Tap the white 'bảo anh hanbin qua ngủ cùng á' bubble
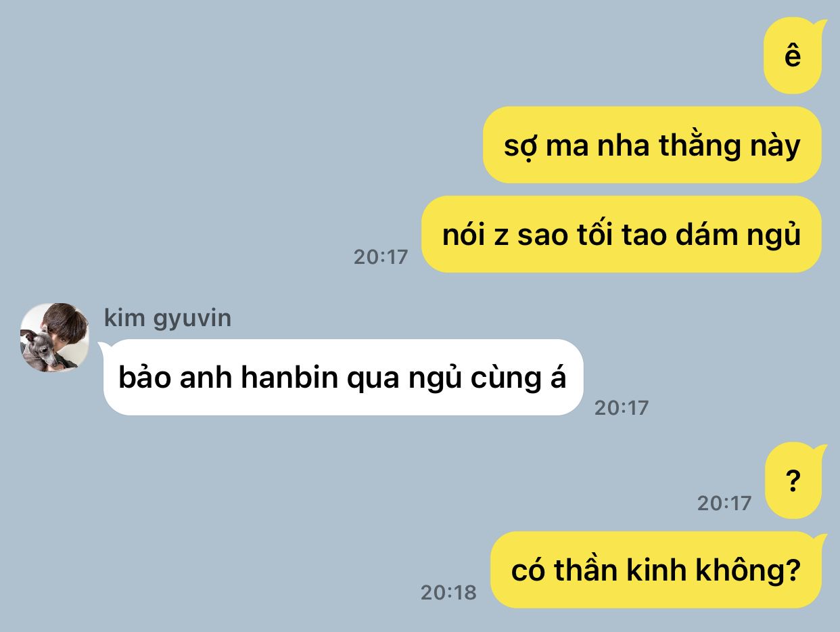 click(343, 378)
